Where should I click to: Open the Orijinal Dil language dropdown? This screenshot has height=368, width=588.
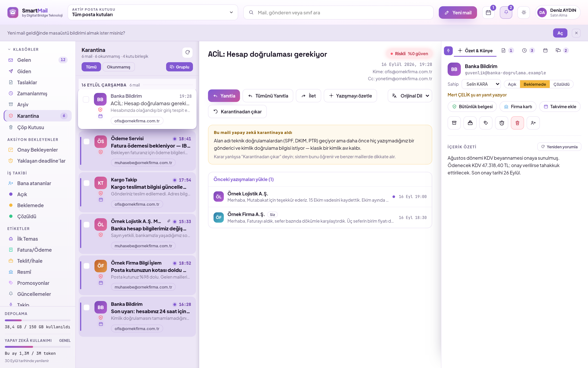point(410,96)
